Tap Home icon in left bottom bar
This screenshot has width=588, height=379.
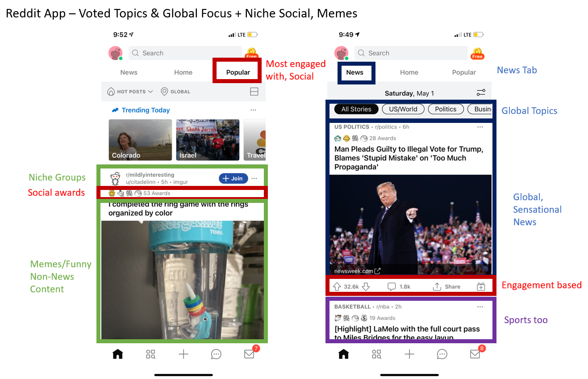click(117, 354)
